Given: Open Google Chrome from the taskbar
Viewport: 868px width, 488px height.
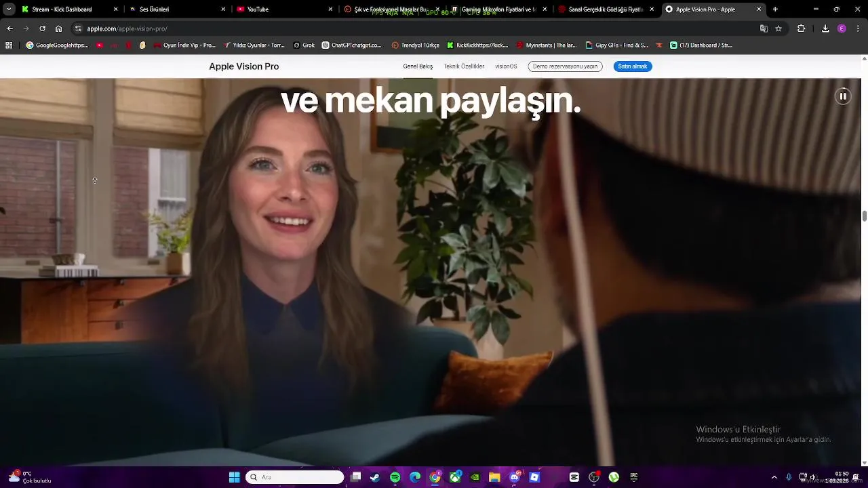Looking at the screenshot, I should (x=435, y=477).
